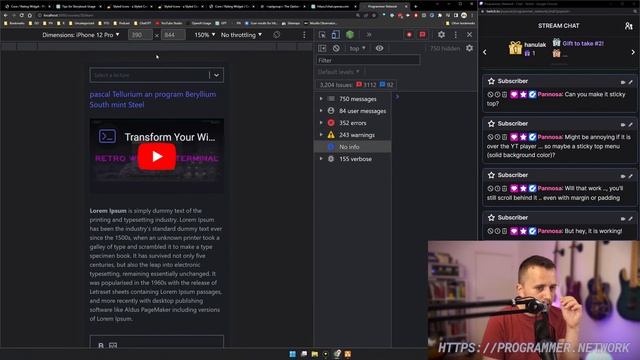
Task: Open device toolbar three-dot options menu
Action: pos(304,35)
